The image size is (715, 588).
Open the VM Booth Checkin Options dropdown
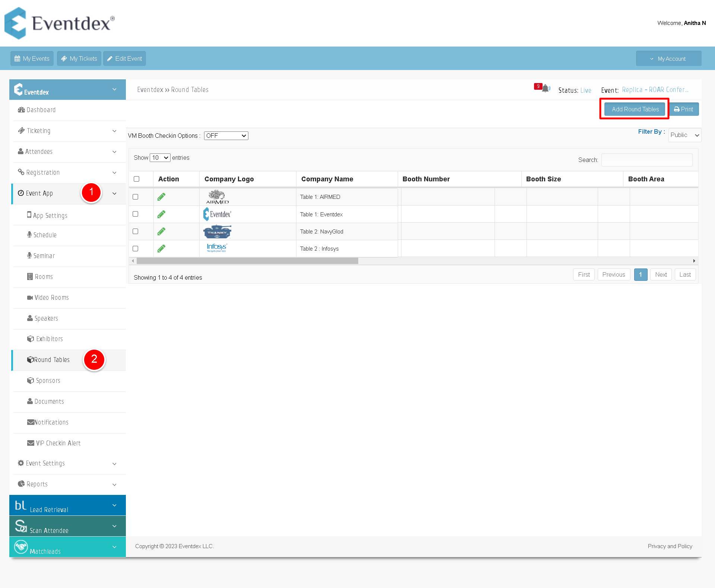(x=226, y=136)
